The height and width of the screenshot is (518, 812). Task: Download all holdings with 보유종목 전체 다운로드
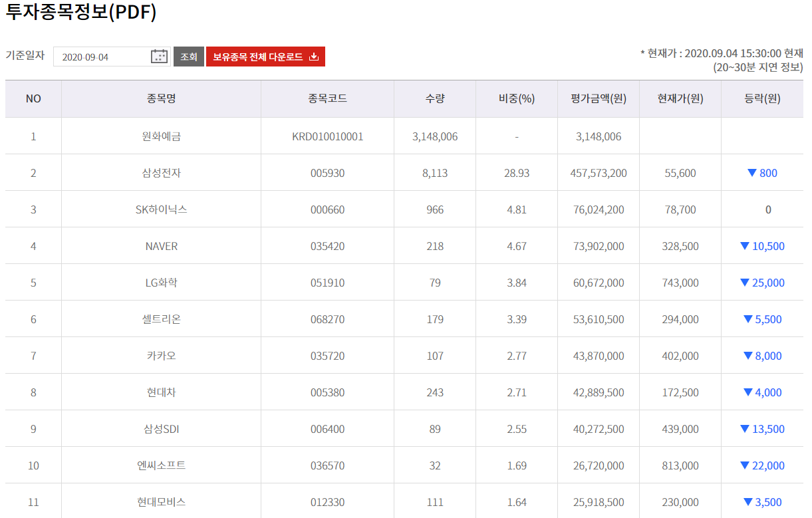pos(265,57)
